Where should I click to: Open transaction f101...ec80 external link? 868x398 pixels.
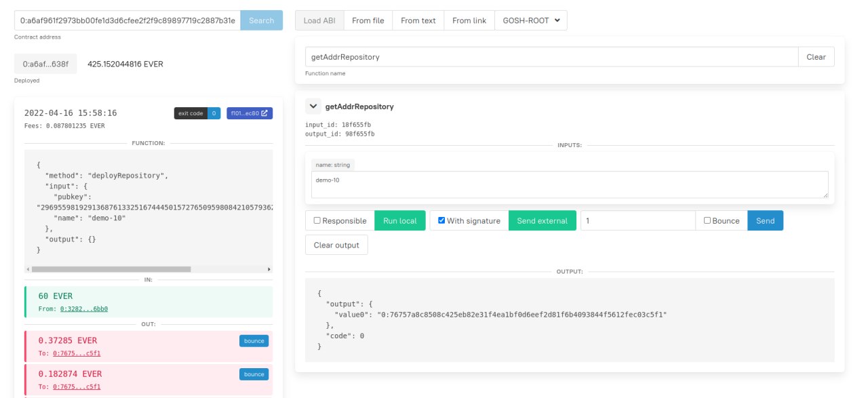[250, 113]
